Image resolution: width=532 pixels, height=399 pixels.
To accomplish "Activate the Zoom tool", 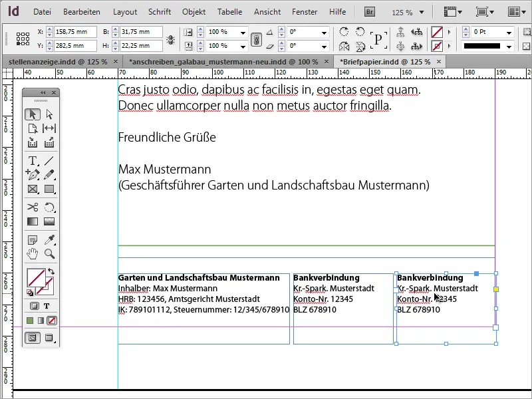I will click(x=49, y=254).
